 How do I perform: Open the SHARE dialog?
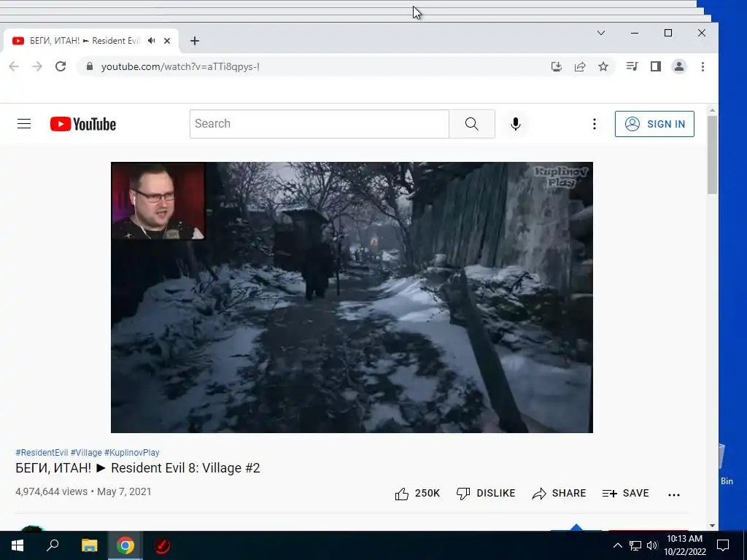pyautogui.click(x=559, y=494)
